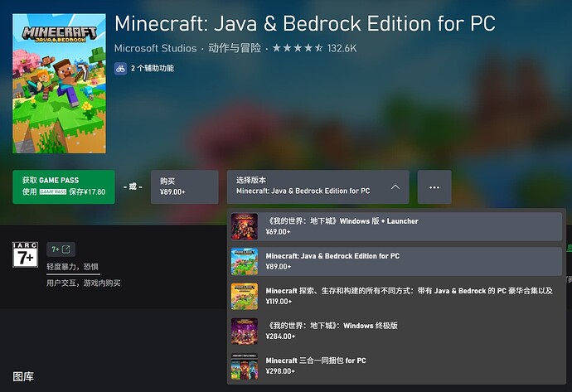Click the 用户交互，游戏内购买 text

click(83, 283)
